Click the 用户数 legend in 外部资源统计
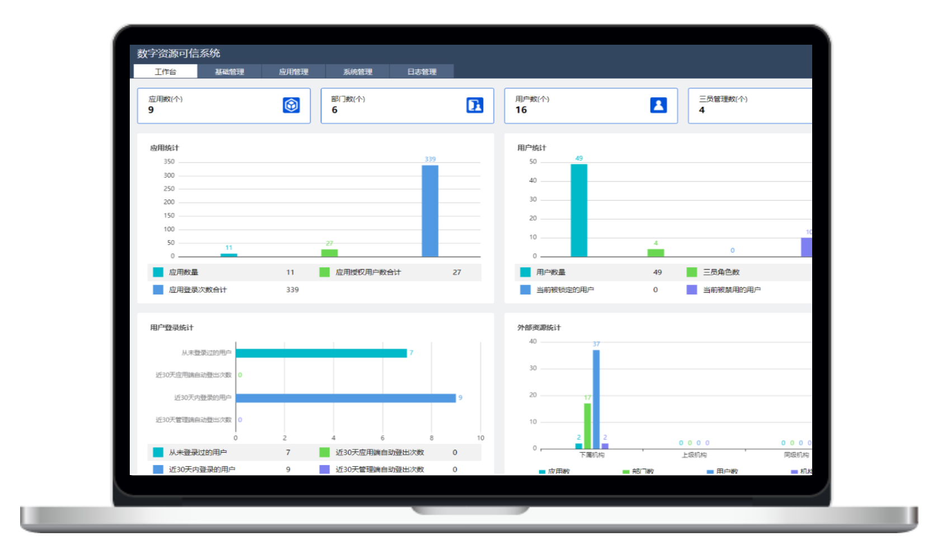The image size is (933, 560). (722, 471)
